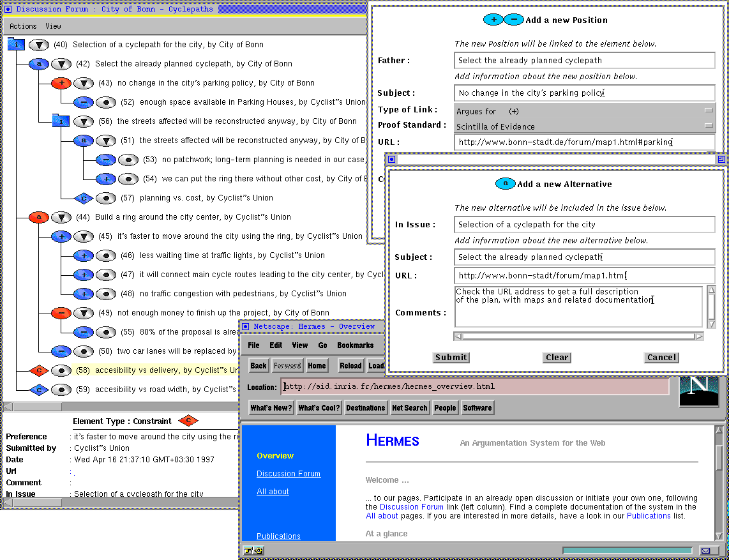This screenshot has width=729, height=560.
Task: Click the blue minus icon of row 53
Action: click(x=105, y=160)
